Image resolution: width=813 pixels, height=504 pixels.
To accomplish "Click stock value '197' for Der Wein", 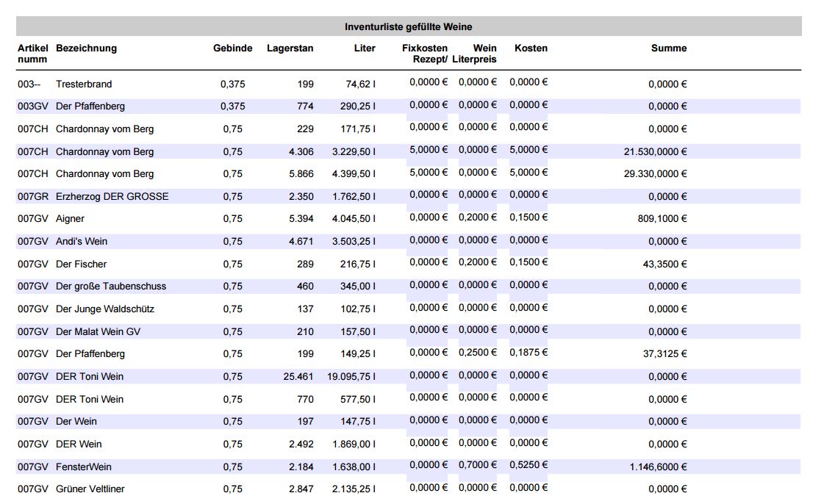I will point(305,422).
